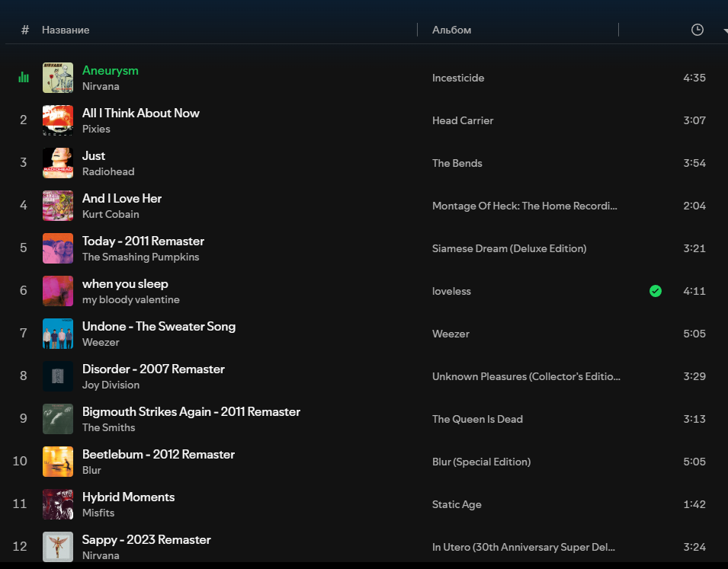Click track number 2 to play
Image resolution: width=728 pixels, height=569 pixels.
point(23,120)
